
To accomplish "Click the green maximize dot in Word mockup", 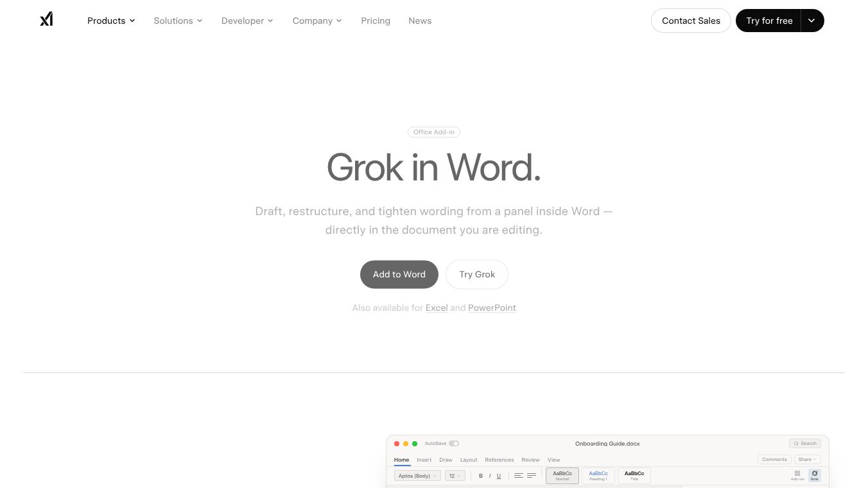I will click(415, 444).
